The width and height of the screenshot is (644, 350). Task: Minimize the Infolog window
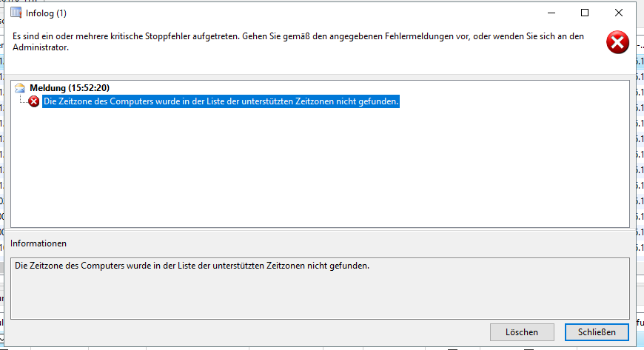pos(550,13)
